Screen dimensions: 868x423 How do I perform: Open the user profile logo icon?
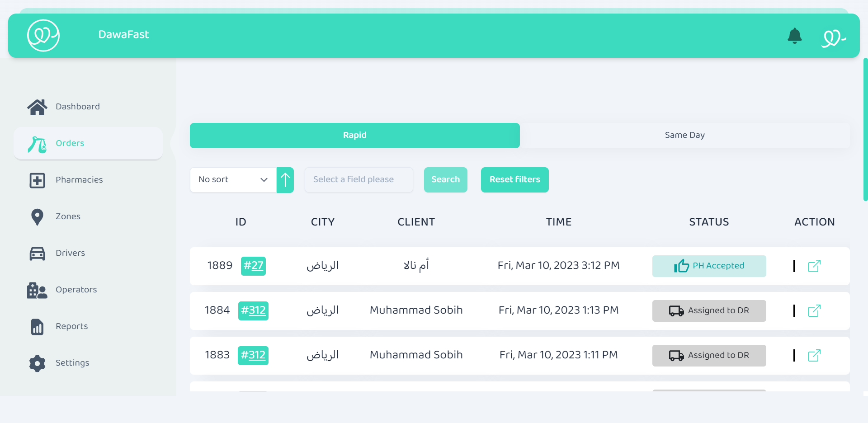click(833, 37)
